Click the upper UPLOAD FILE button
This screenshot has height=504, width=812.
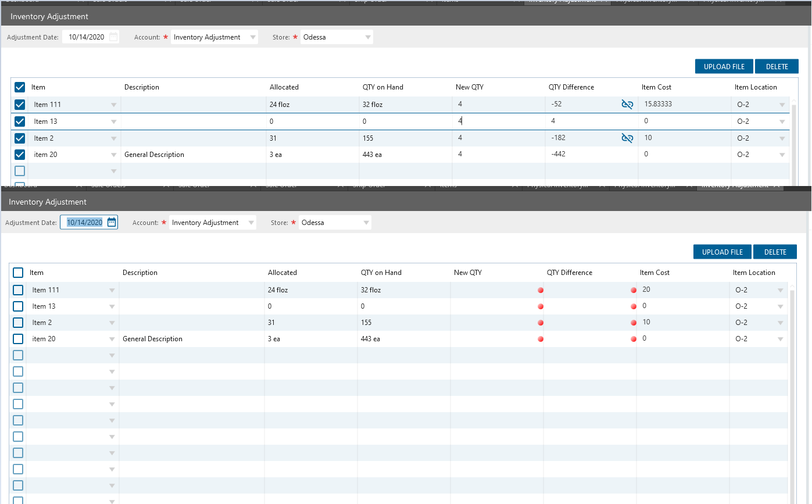click(724, 66)
